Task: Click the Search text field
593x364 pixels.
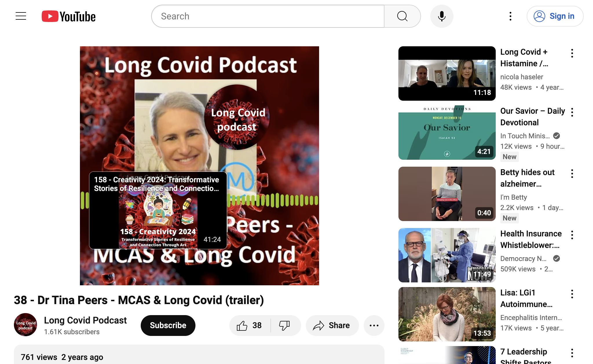Action: click(268, 16)
